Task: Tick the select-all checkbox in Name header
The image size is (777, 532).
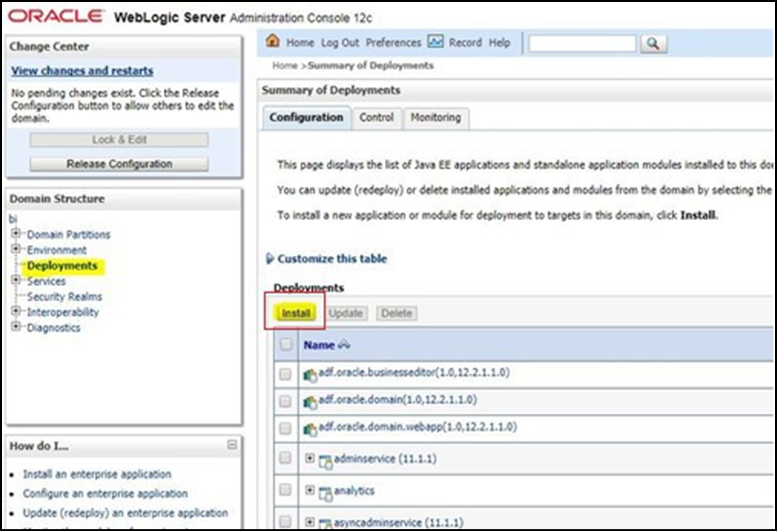Action: click(286, 344)
